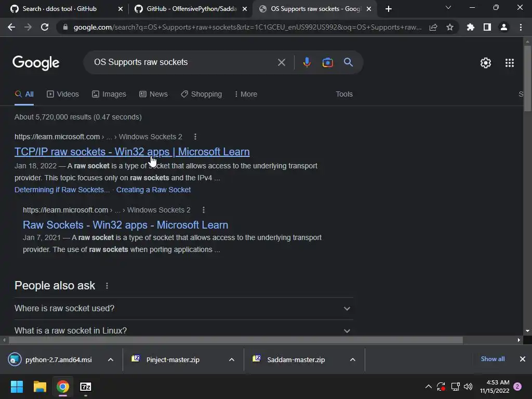Share this page with the share icon

point(433,27)
